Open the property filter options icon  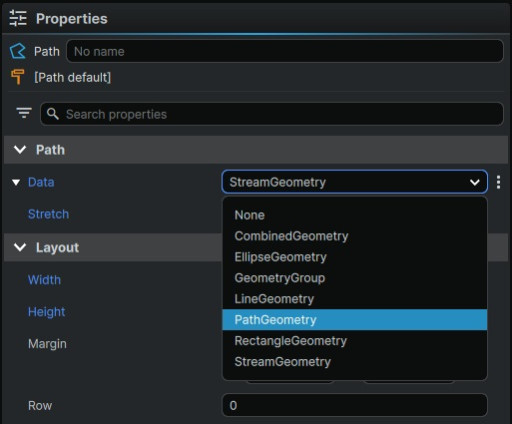point(24,113)
